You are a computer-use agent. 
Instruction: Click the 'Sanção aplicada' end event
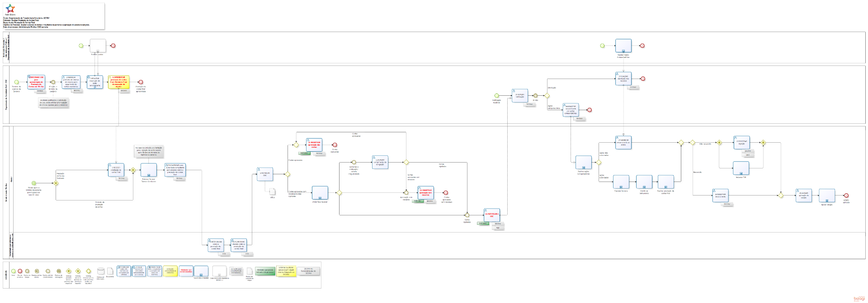click(x=846, y=196)
